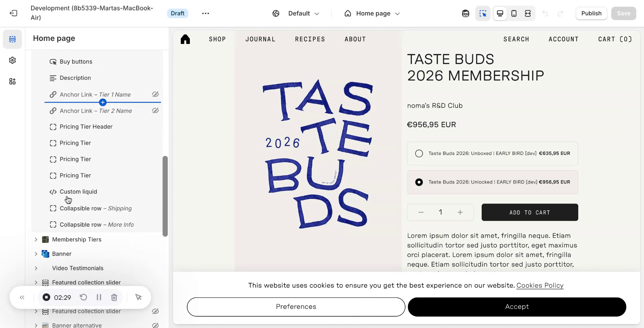Open the three-dots more actions menu
Screen dimensions: 644x328
pyautogui.click(x=206, y=13)
